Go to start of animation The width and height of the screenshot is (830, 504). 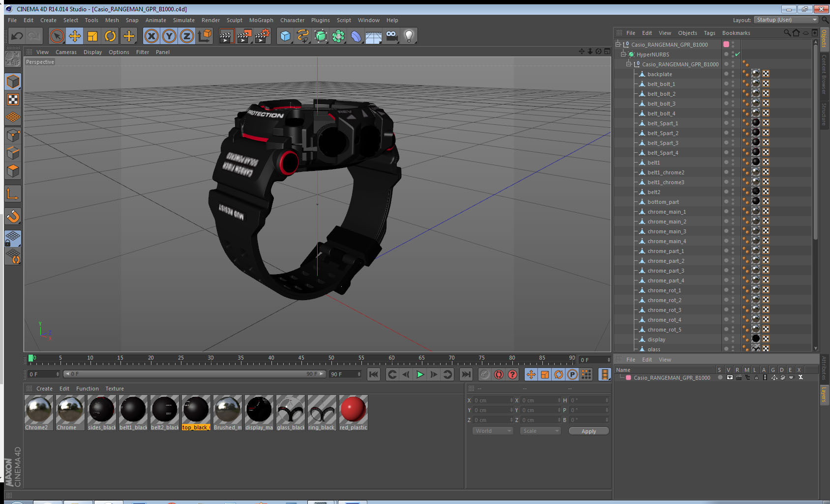[374, 374]
